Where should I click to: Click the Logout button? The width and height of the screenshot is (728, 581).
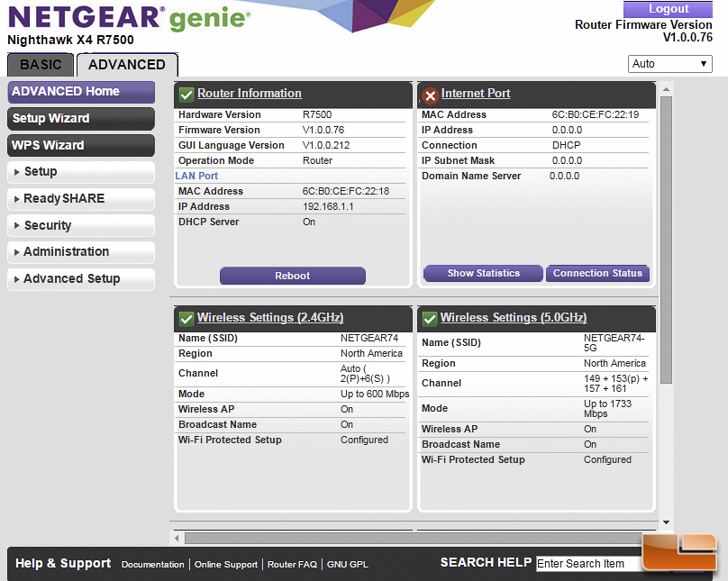[x=669, y=9]
